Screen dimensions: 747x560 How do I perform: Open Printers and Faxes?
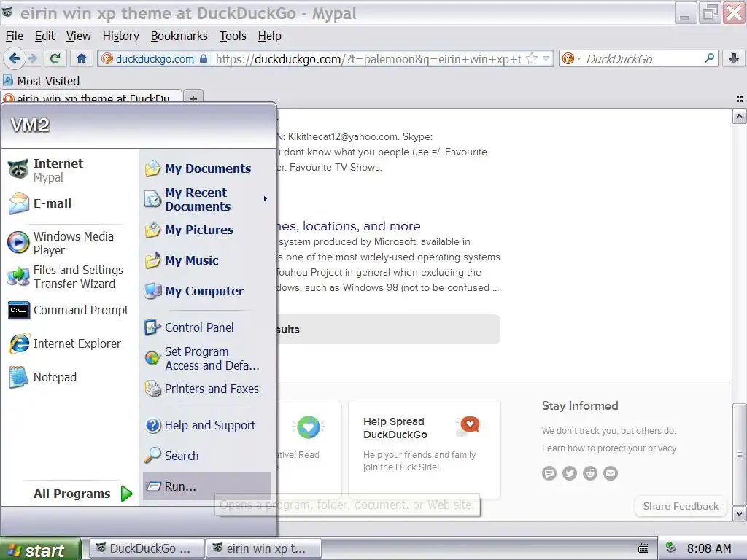(x=206, y=389)
